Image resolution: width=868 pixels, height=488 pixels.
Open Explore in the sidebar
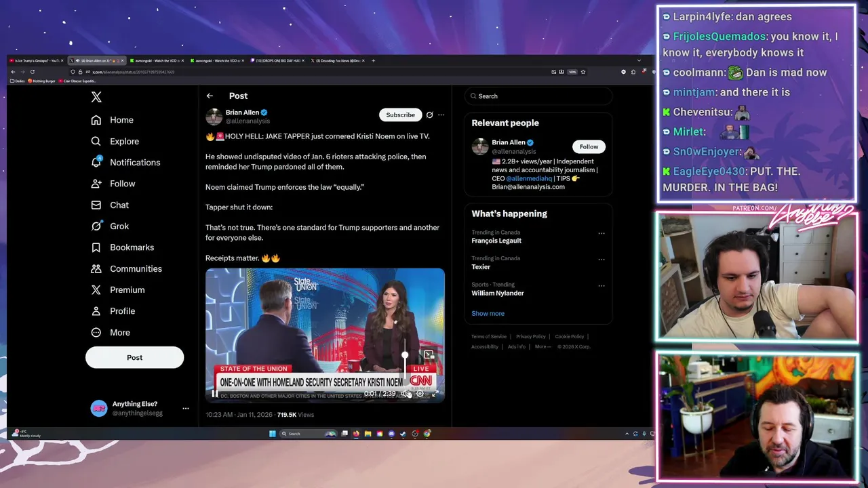[115, 141]
